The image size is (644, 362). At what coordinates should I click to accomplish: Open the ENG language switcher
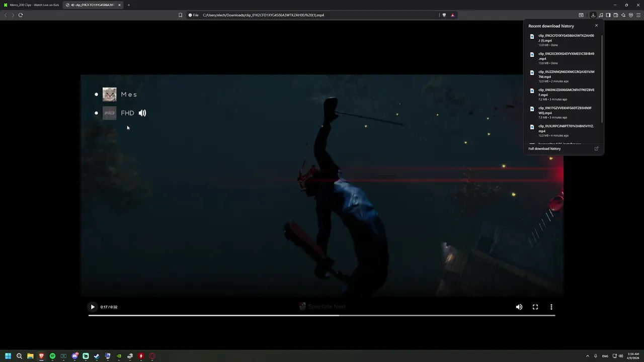click(605, 356)
